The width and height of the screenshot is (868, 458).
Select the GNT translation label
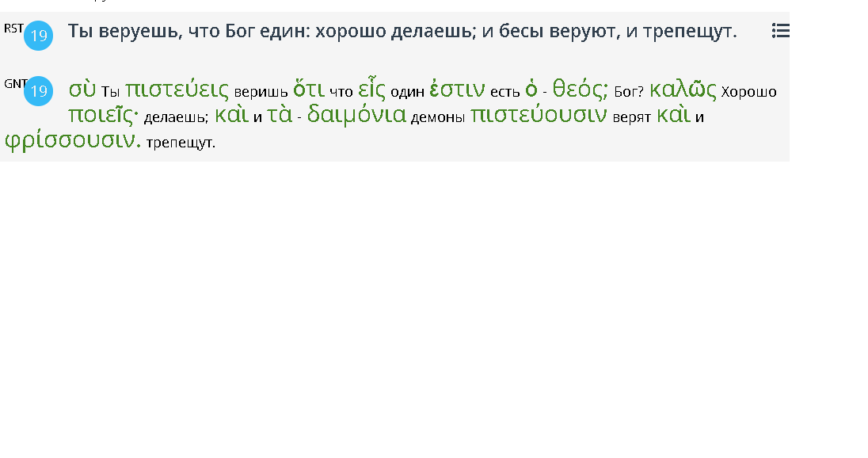14,84
